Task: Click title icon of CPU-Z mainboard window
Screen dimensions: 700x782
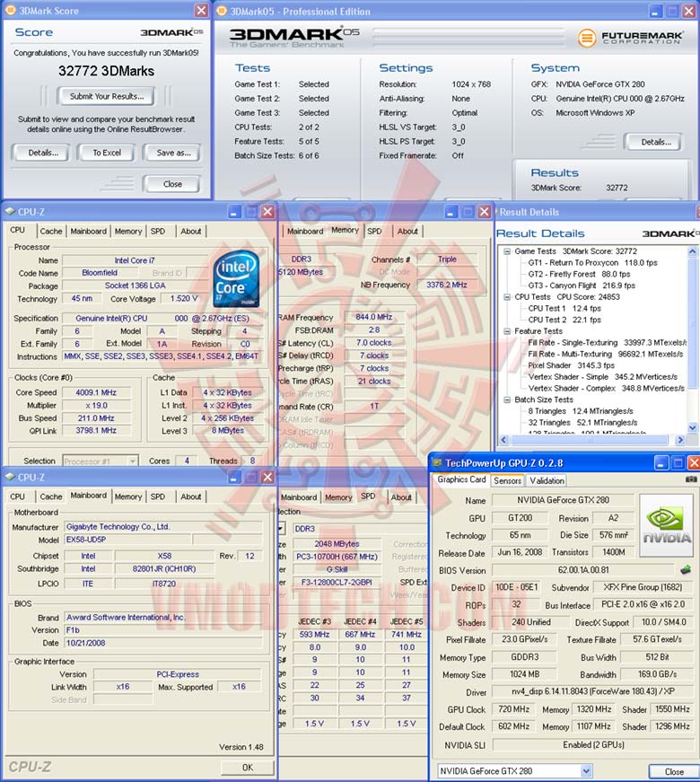Action: [x=10, y=478]
